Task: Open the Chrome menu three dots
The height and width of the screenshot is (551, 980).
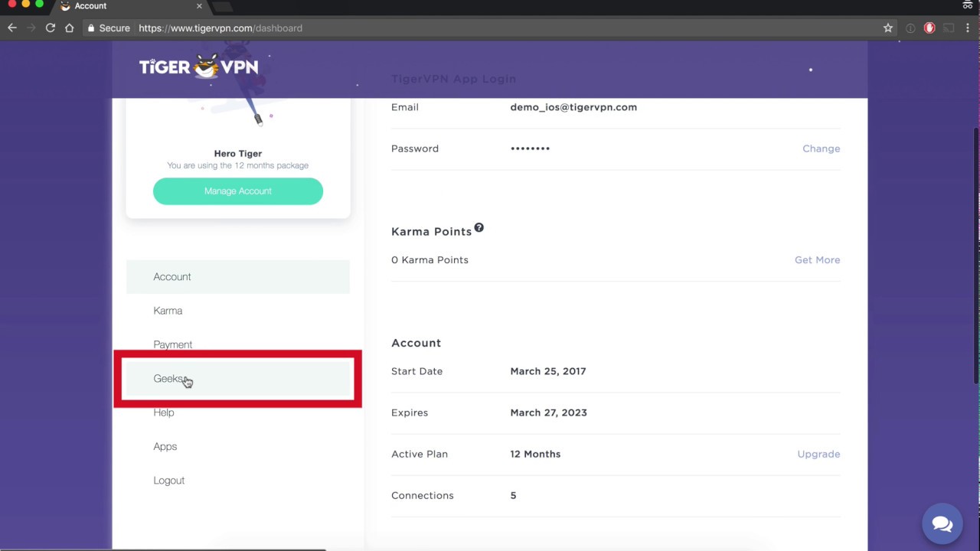Action: coord(968,28)
